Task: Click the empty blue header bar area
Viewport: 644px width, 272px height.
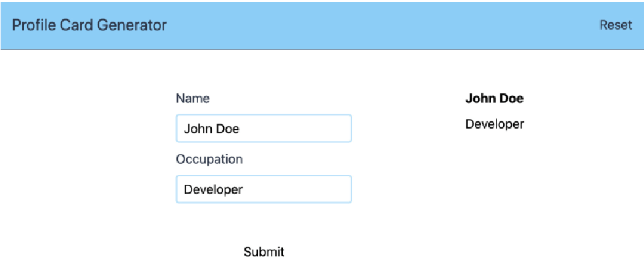Action: tap(382, 25)
